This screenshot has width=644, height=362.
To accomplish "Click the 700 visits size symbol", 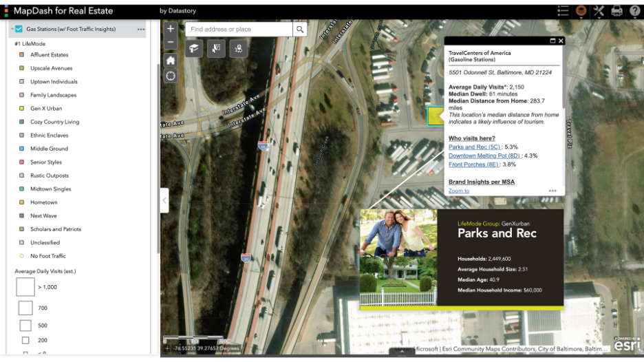I will tap(25, 308).
